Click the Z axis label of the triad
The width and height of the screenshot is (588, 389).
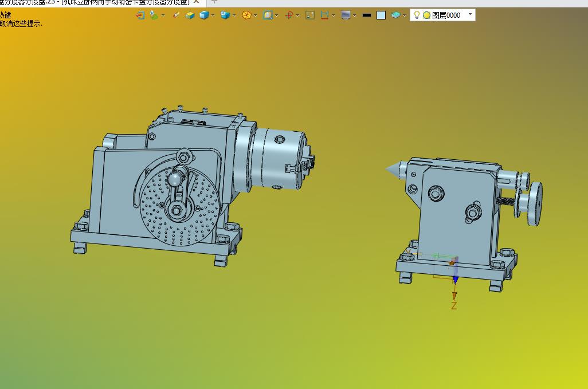[454, 305]
